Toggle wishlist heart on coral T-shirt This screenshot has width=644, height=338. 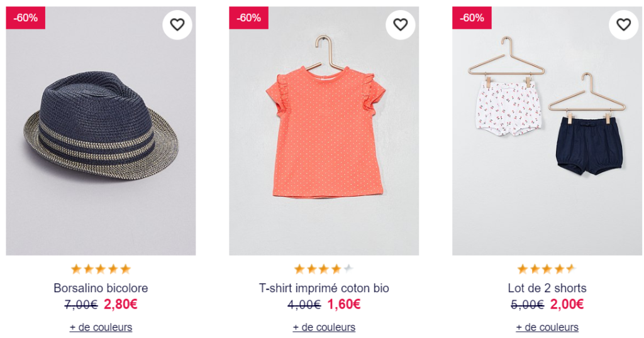[401, 25]
